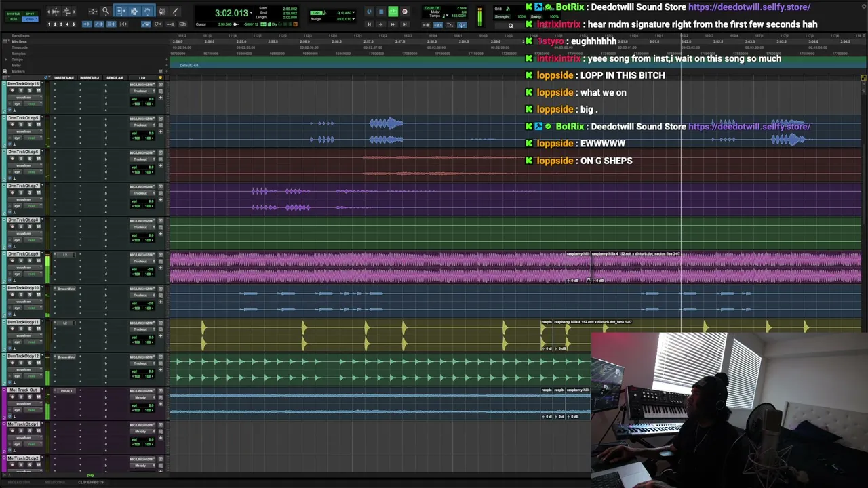Switch to the Melodyne tab at bottom
This screenshot has width=868, height=488.
coord(56,482)
